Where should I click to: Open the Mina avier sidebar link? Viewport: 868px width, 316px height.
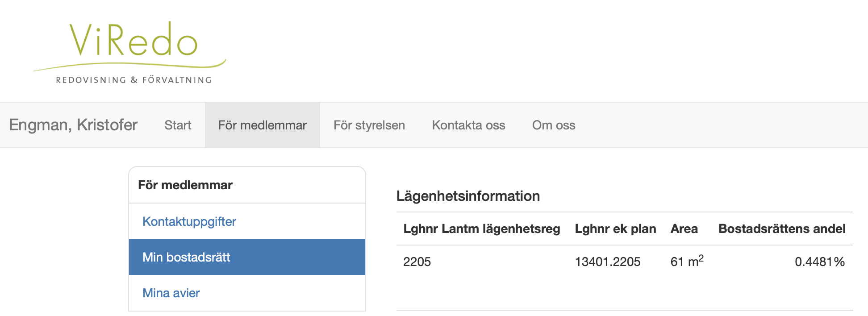pyautogui.click(x=171, y=293)
